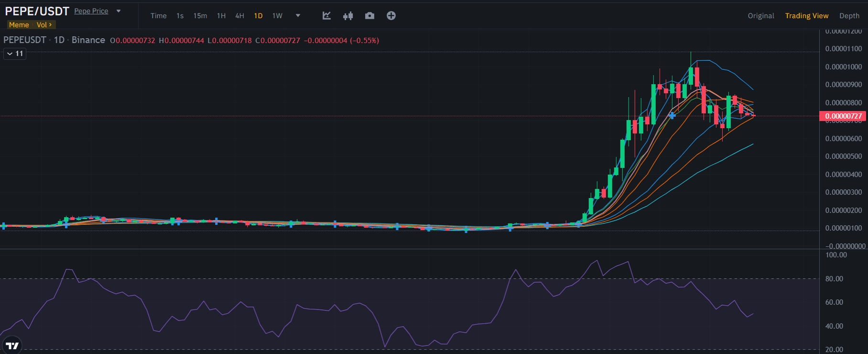The height and width of the screenshot is (354, 868).
Task: Open the Depth chart tab
Action: 849,16
